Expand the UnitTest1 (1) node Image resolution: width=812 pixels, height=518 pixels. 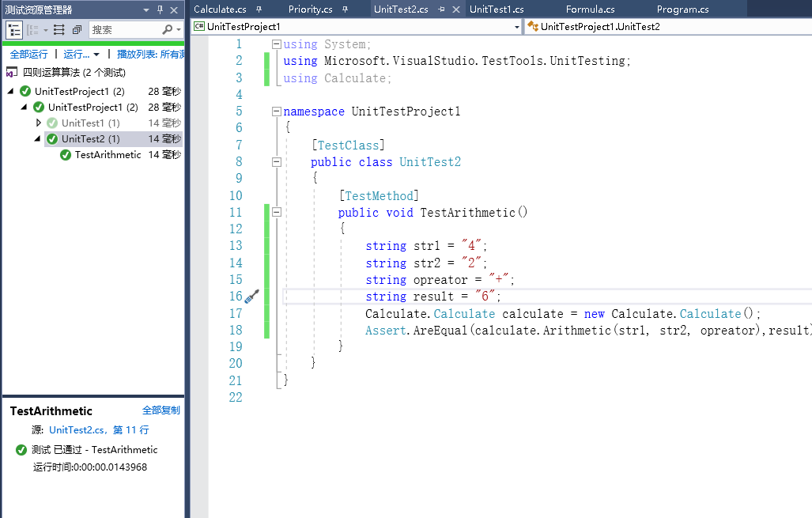[x=38, y=123]
